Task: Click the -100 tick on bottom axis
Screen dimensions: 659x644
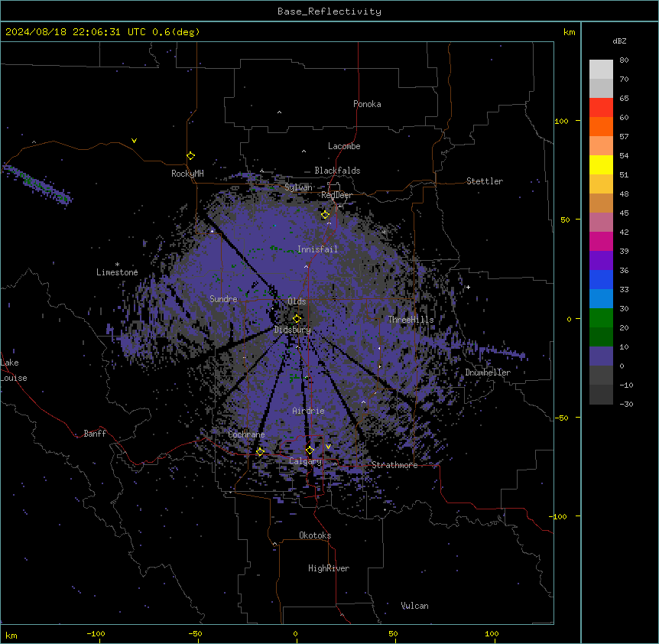Action: tap(96, 633)
